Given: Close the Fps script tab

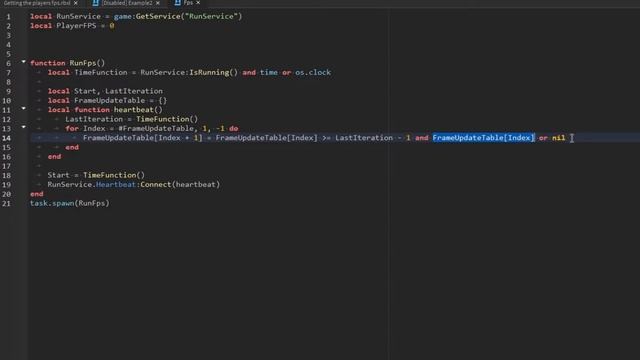Looking at the screenshot, I should (198, 3).
